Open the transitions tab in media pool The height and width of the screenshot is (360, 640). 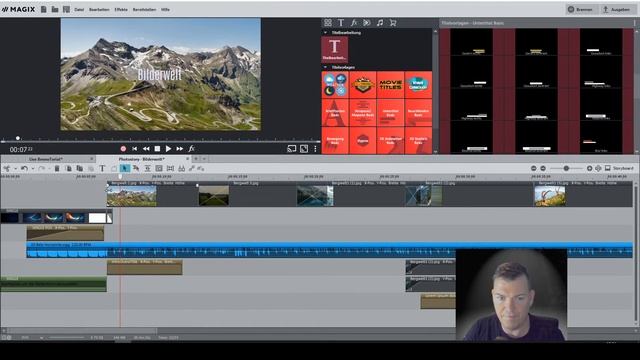367,23
